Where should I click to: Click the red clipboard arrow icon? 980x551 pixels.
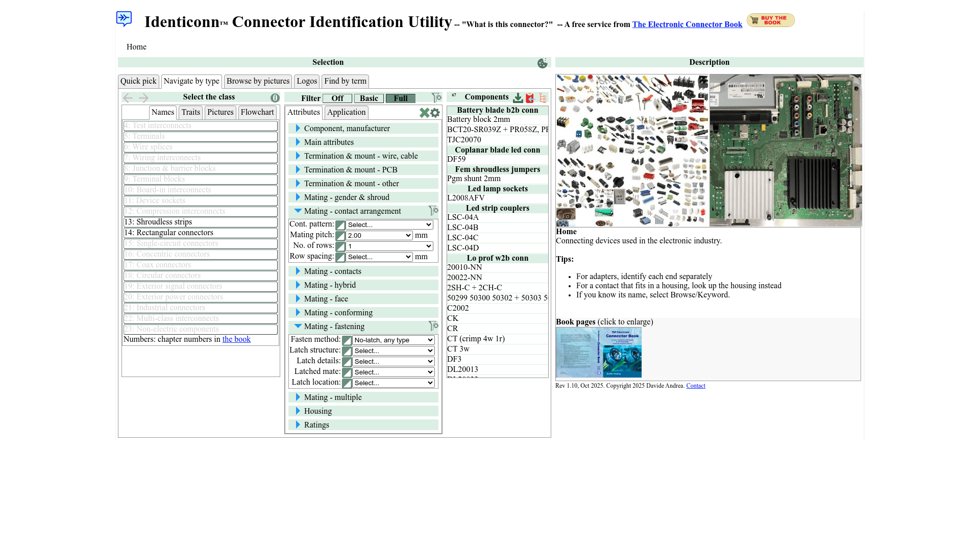[x=530, y=98]
